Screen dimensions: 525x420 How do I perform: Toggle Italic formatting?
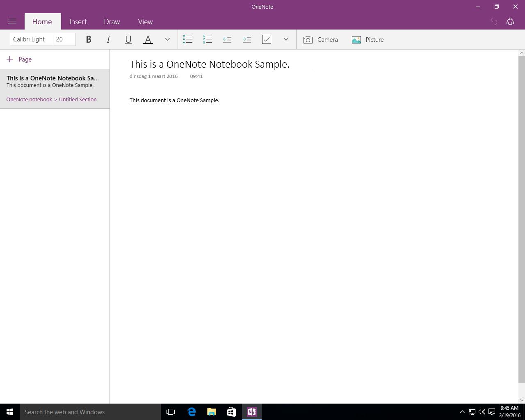pyautogui.click(x=108, y=39)
